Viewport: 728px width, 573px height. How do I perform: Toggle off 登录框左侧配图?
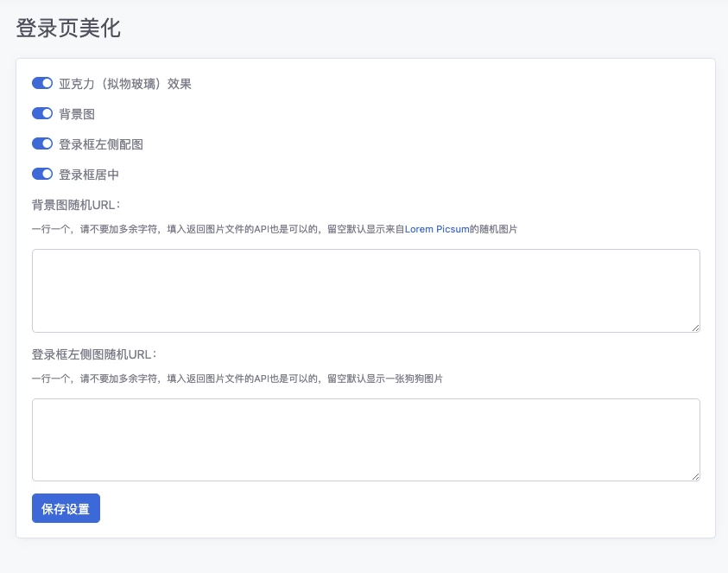42,143
